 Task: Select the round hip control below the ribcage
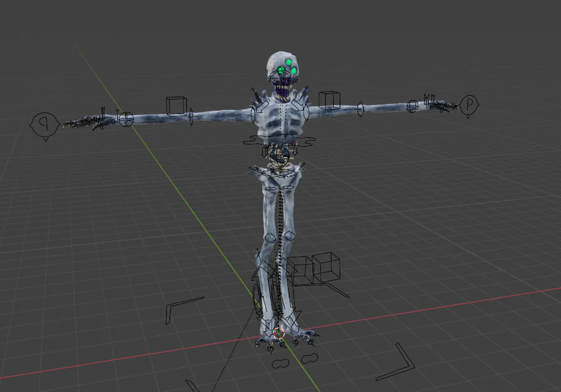coord(279,158)
